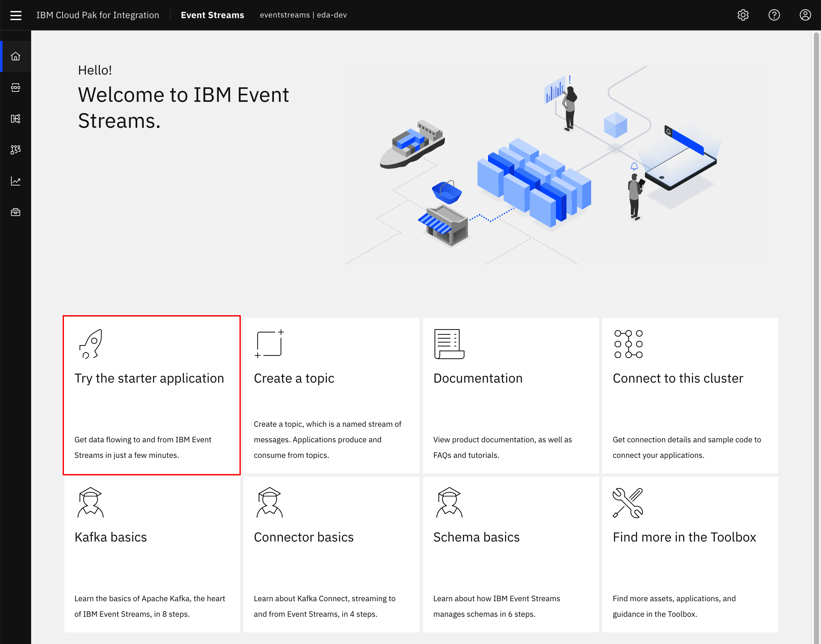Open the Schema registry icon in the sidebar
The image size is (821, 644).
16,119
